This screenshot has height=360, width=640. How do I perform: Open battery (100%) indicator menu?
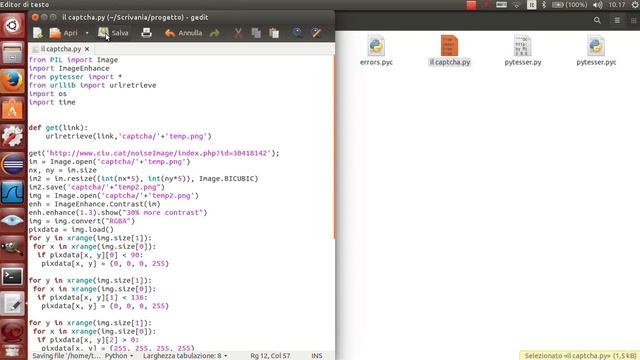click(569, 5)
